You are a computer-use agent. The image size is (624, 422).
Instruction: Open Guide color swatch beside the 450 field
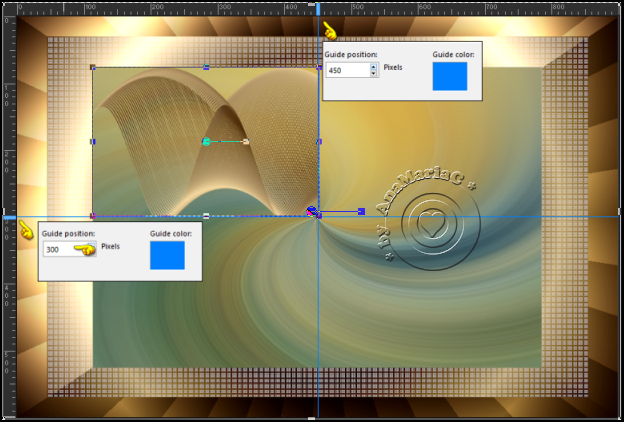point(450,76)
